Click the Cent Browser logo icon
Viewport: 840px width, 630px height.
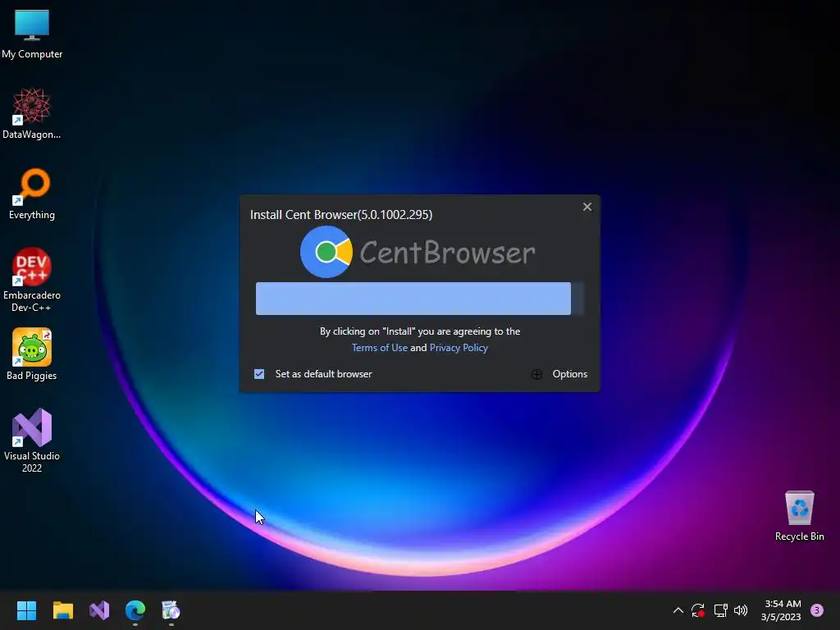[x=326, y=252]
